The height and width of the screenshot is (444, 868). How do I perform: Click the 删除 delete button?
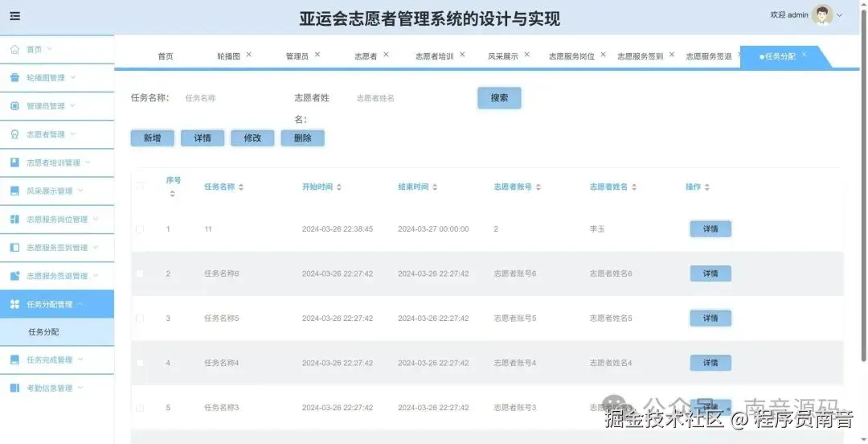click(303, 138)
